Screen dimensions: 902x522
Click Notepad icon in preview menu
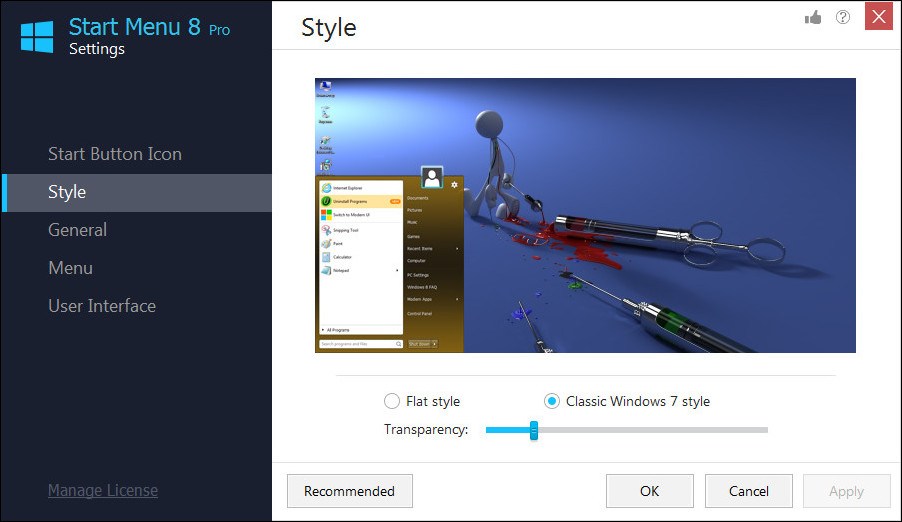[326, 270]
